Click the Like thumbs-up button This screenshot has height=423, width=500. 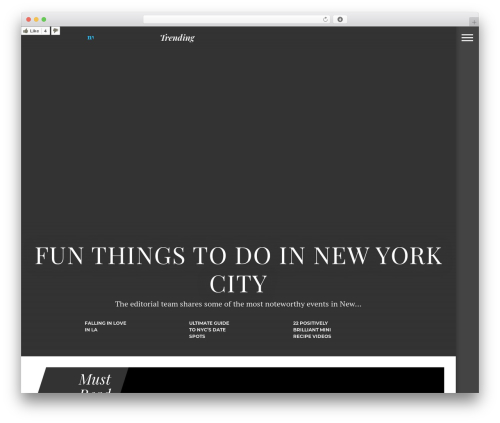tap(31, 31)
